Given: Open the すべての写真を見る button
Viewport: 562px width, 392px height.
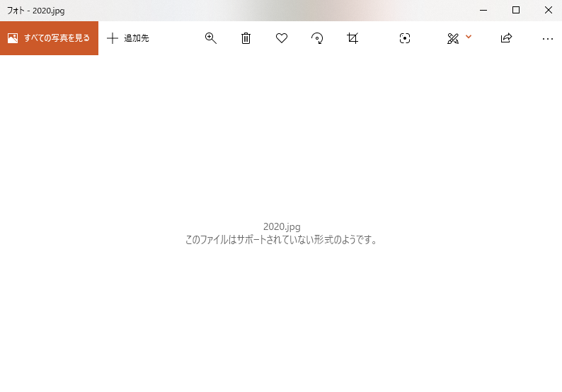Looking at the screenshot, I should (x=49, y=38).
